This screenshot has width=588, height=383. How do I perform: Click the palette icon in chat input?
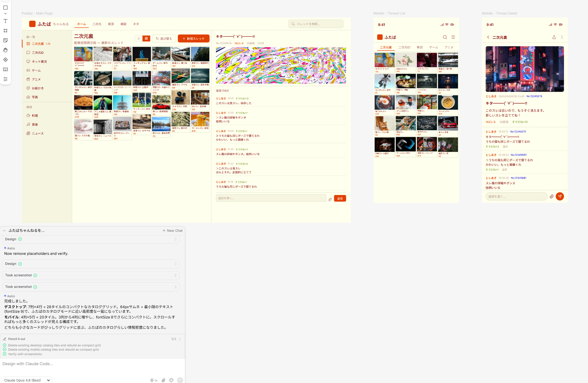click(171, 380)
